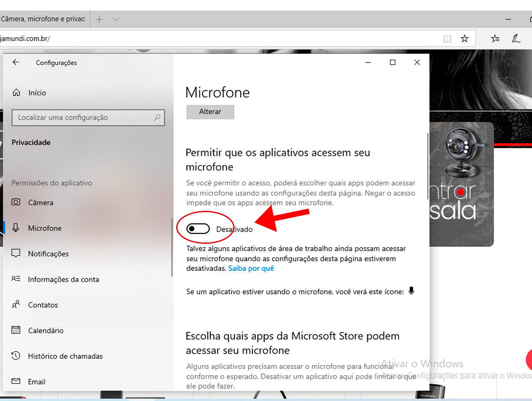Open the browser tab list dropdown chevron
The image size is (532, 401).
117,19
